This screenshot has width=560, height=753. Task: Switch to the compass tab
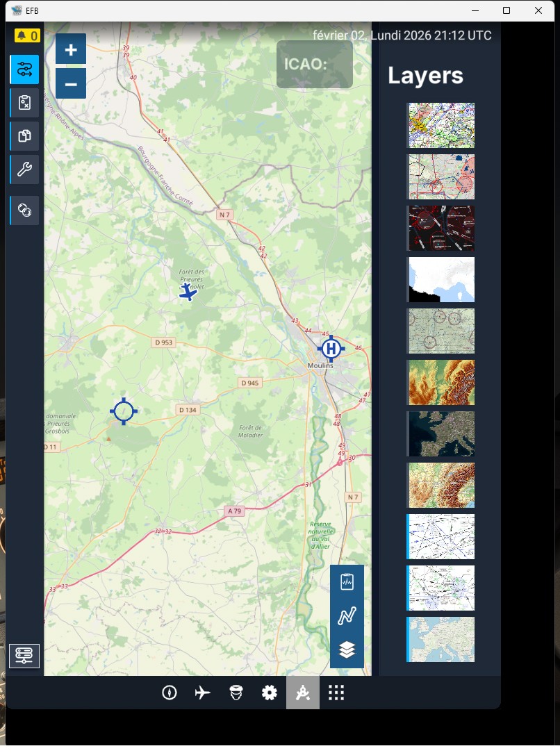tap(169, 693)
